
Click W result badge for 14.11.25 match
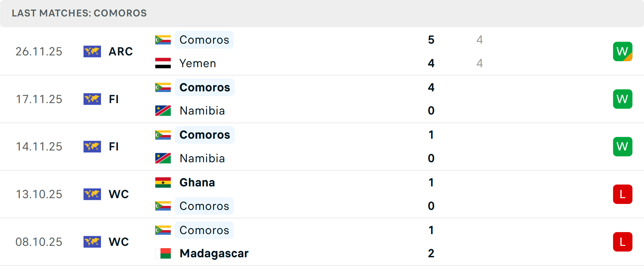623,146
